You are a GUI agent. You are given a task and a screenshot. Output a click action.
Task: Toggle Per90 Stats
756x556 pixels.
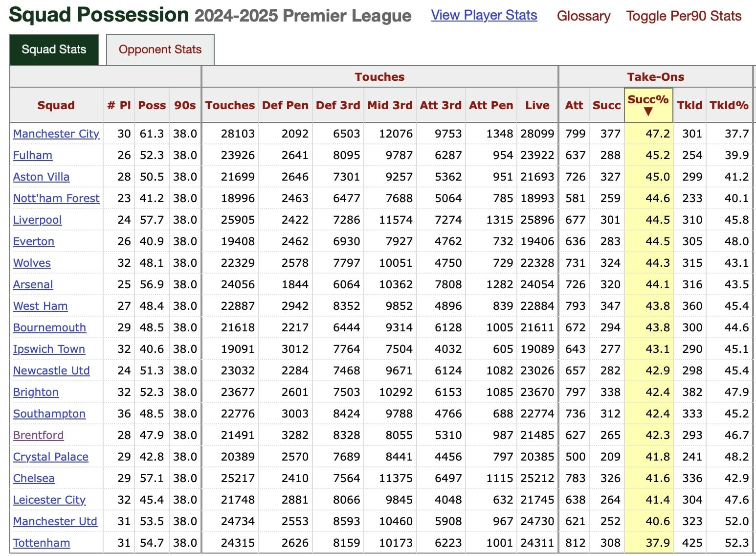click(684, 16)
